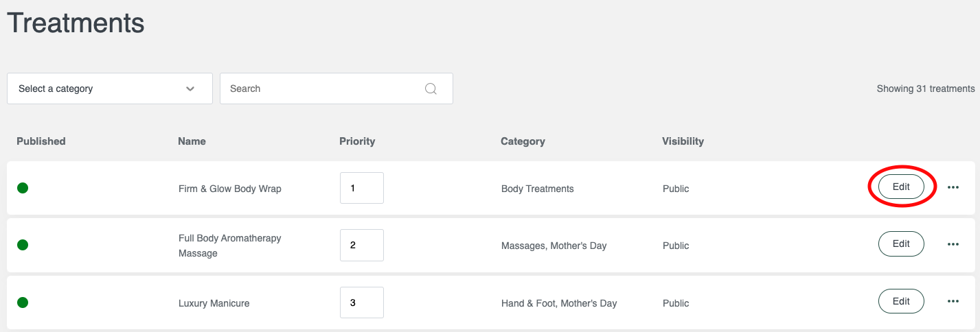Screen dimensions: 980x332
Task: Edit the Full Body Aromatherapy Massage treatment
Action: tap(901, 244)
